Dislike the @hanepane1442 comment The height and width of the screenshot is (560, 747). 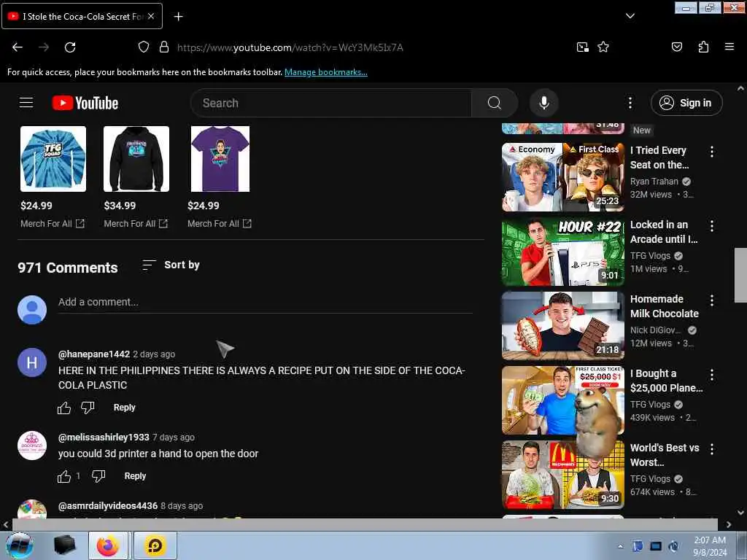point(88,408)
